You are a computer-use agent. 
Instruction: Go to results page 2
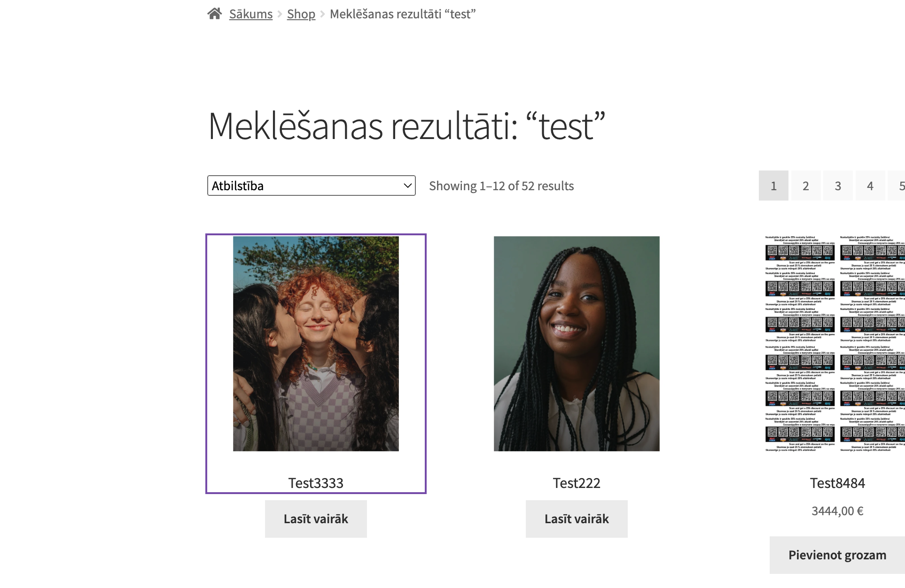805,186
